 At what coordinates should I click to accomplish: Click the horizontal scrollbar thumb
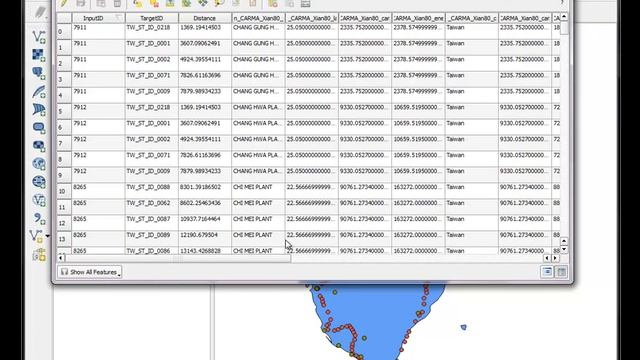[178, 258]
